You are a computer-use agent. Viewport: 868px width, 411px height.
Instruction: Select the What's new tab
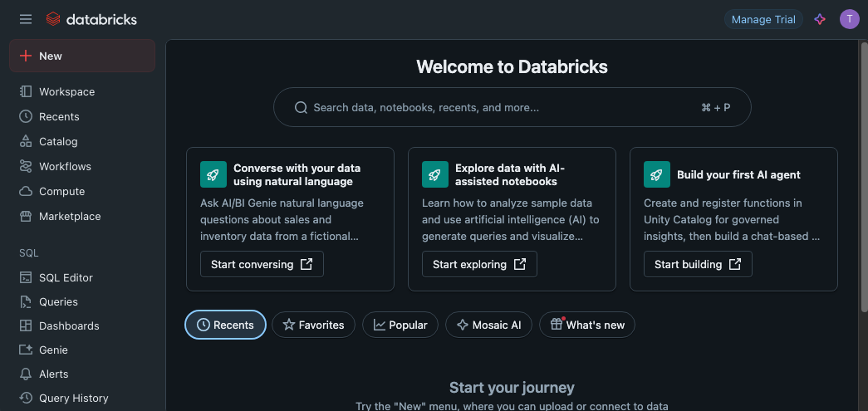pos(587,325)
